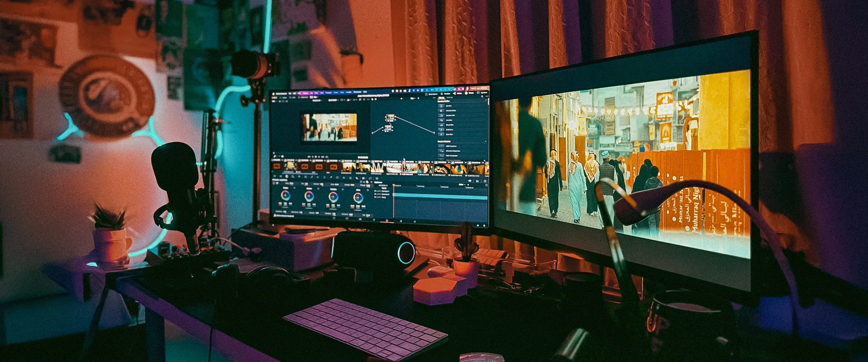Click the play button under the viewer
Screen dimensions: 868x362
[x=319, y=157]
